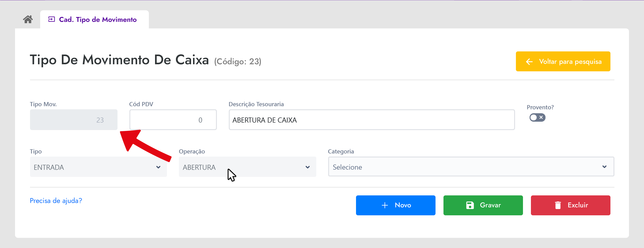This screenshot has height=248, width=644.
Task: Click the Descrição Tesouraria label
Action: (256, 104)
